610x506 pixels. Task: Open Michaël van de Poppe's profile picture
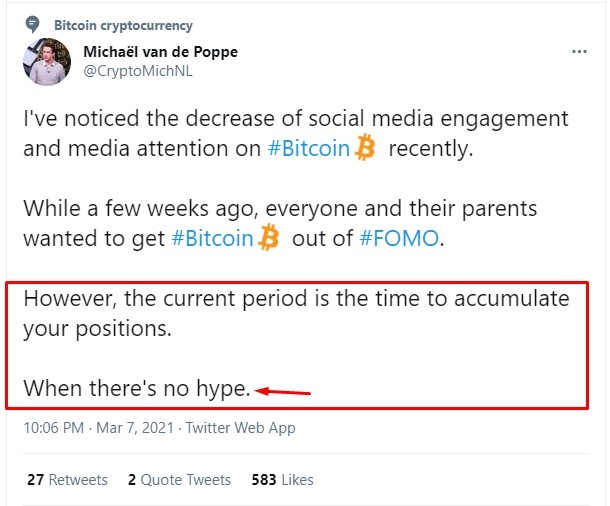coord(47,62)
